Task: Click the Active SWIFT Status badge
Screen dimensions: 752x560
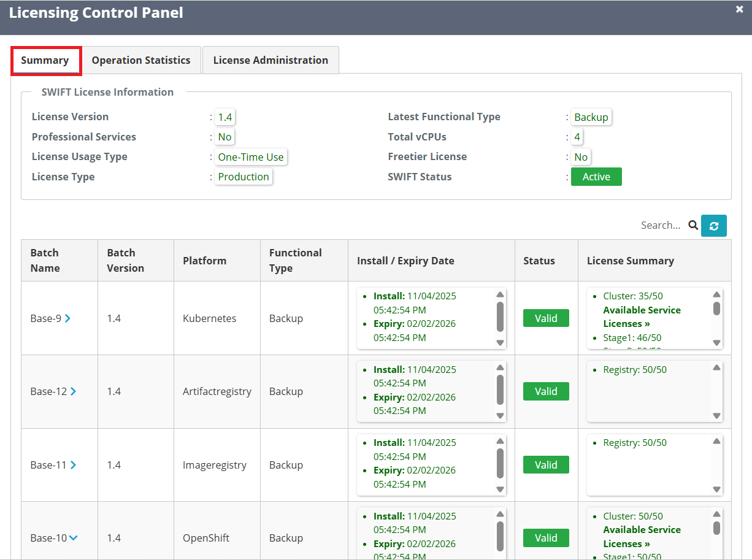Action: (596, 177)
